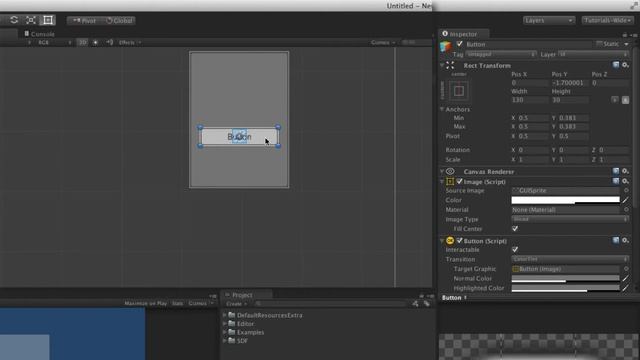Toggle 2D scene view mode
The width and height of the screenshot is (640, 360).
tap(82, 42)
